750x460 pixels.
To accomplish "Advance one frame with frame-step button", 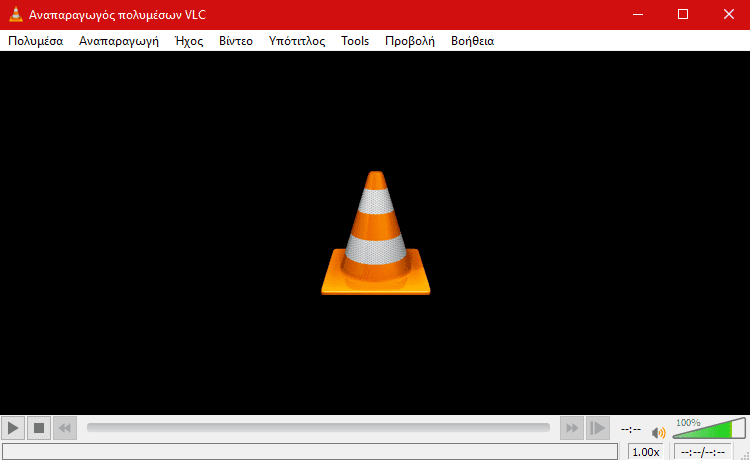I will tap(597, 428).
